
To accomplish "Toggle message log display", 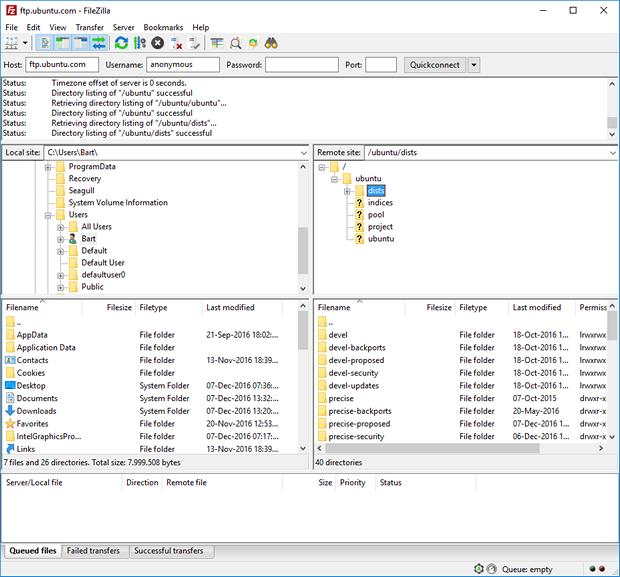I will tap(45, 43).
